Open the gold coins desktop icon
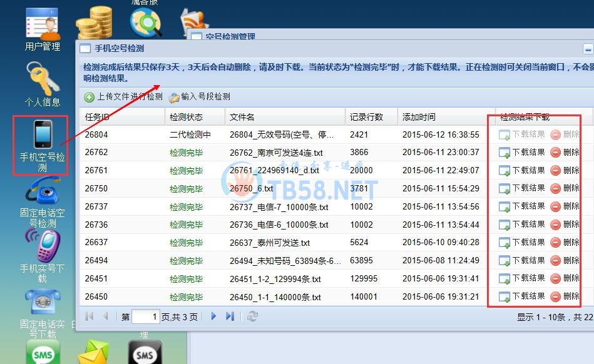This screenshot has height=364, width=594. [94, 22]
